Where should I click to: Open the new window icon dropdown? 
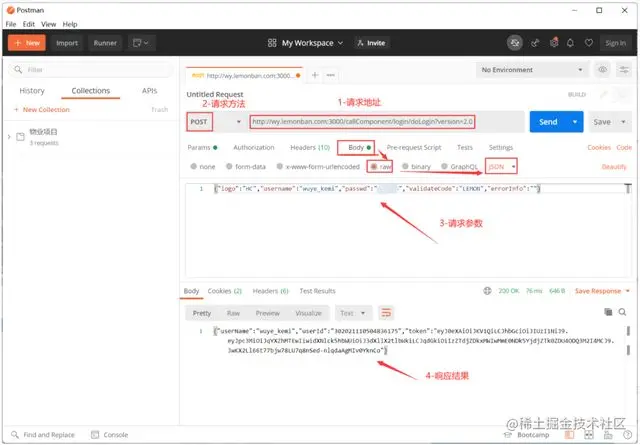point(141,43)
